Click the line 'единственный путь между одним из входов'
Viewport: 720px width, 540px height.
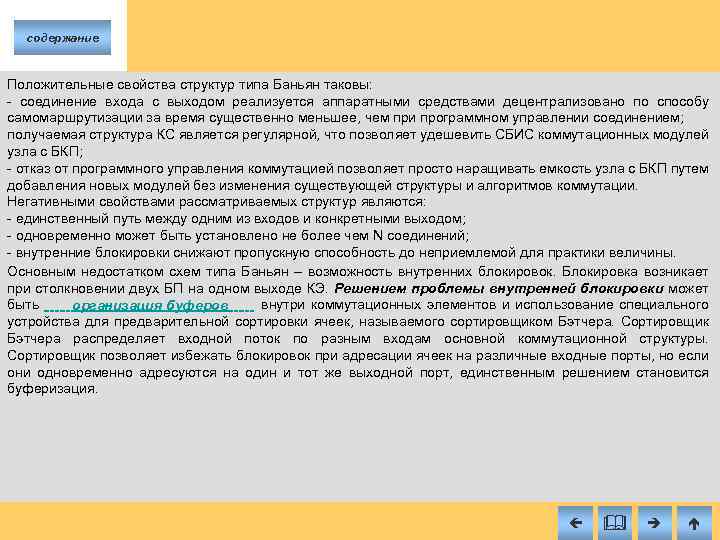pyautogui.click(x=236, y=219)
